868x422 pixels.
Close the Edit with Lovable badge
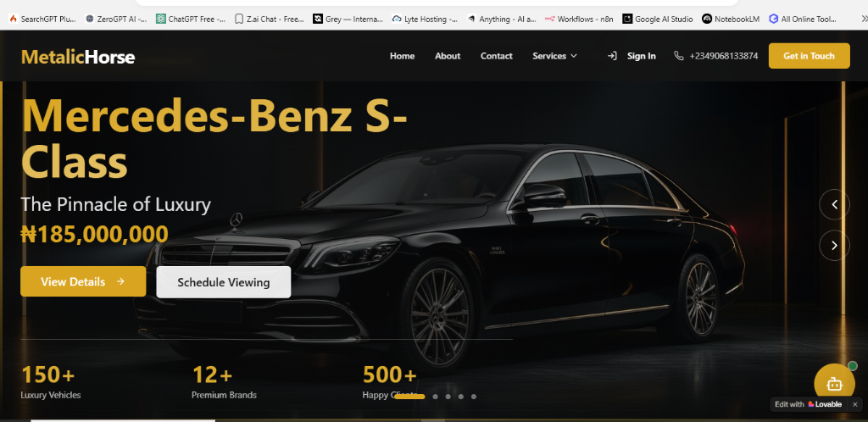(x=854, y=404)
